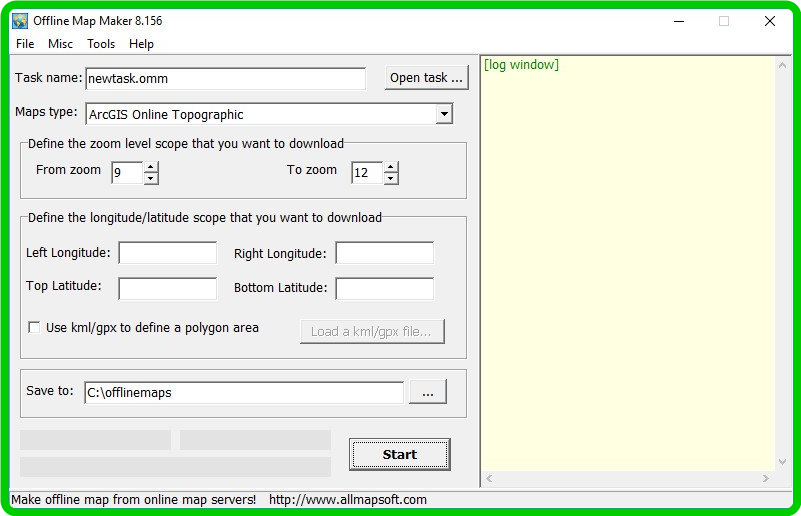
Task: Click the To zoom number field
Action: 367,173
